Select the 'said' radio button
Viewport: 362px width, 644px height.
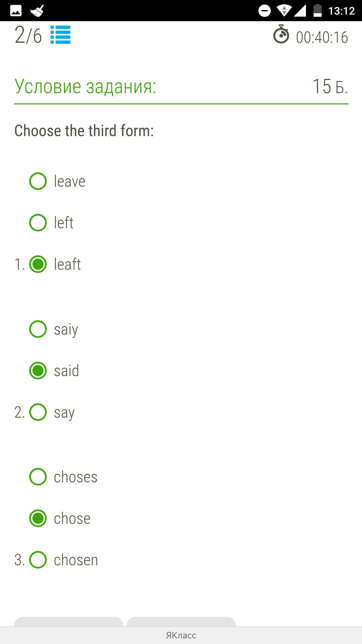tap(38, 371)
